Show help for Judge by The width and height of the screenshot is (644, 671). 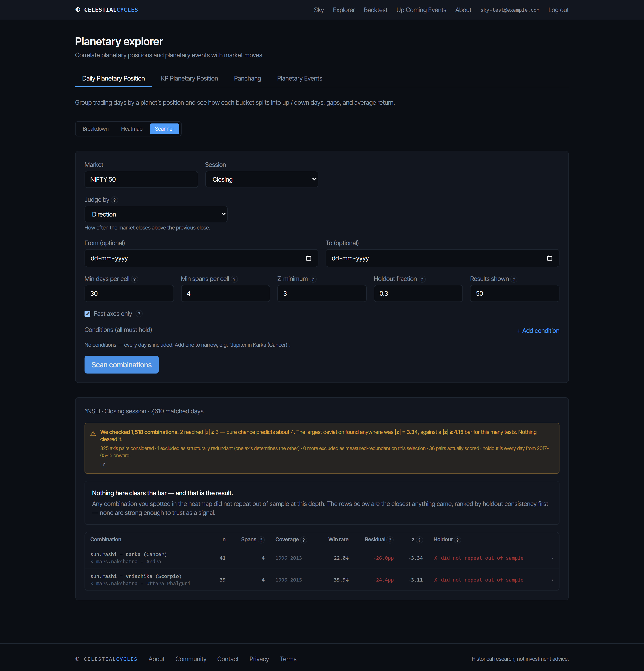coord(115,200)
